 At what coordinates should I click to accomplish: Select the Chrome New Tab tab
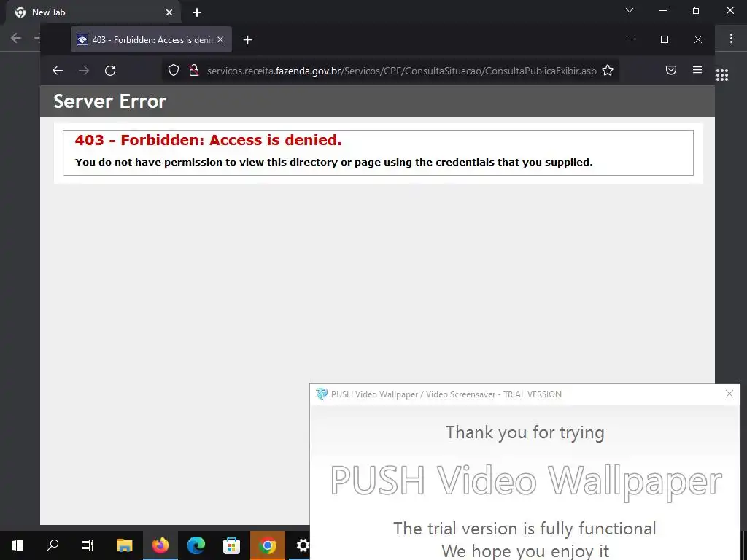pos(93,12)
